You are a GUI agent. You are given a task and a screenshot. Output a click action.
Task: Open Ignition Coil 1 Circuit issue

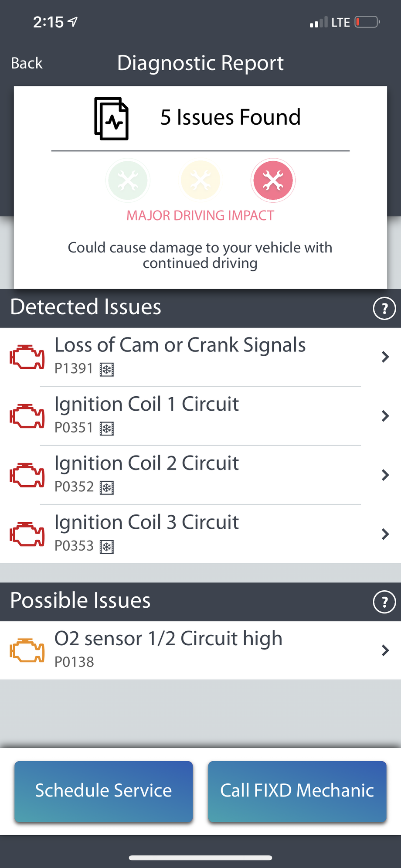[146, 404]
